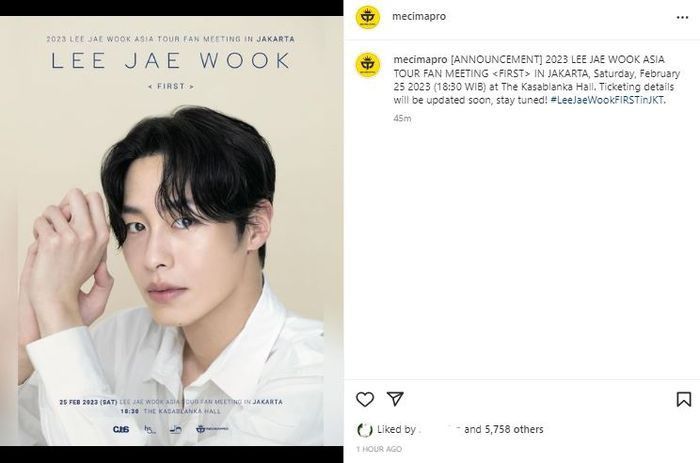This screenshot has height=463, width=700.
Task: Click the 45m caption timestamp
Action: [402, 118]
